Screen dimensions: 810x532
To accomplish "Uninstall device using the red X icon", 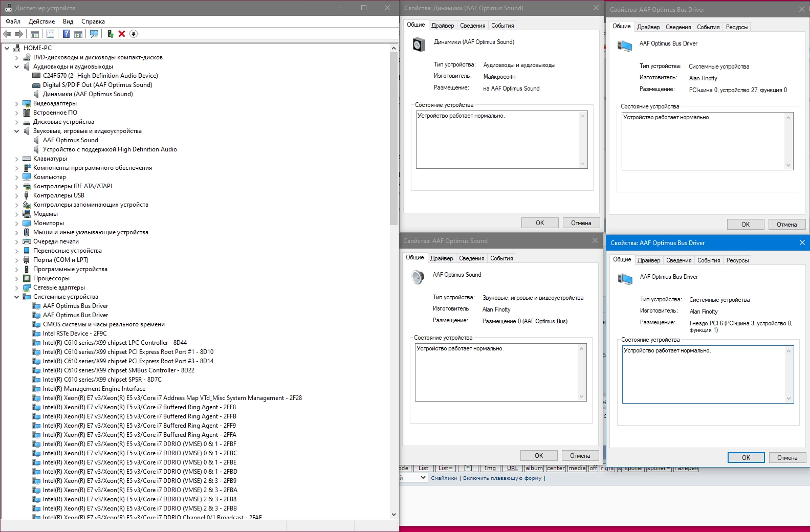I will pos(122,34).
